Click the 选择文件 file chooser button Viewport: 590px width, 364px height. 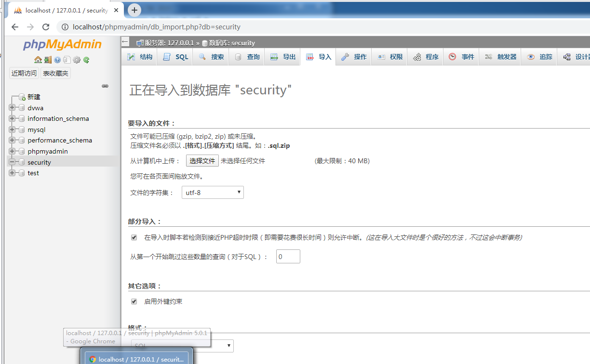(x=202, y=160)
